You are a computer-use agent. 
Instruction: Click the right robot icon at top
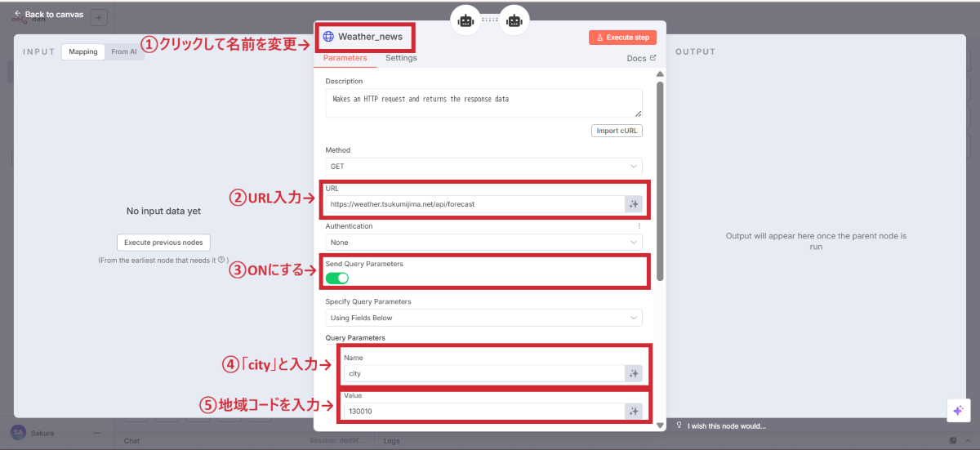click(x=514, y=21)
